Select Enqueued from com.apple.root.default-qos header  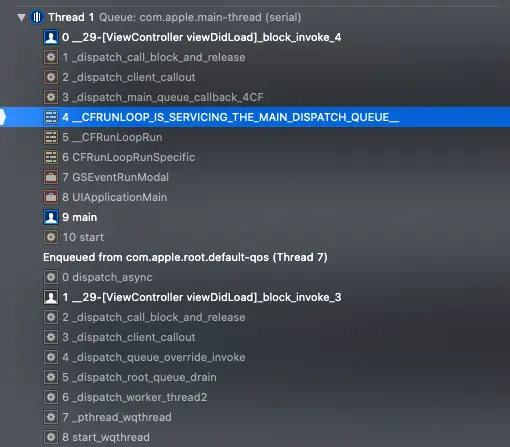[185, 257]
